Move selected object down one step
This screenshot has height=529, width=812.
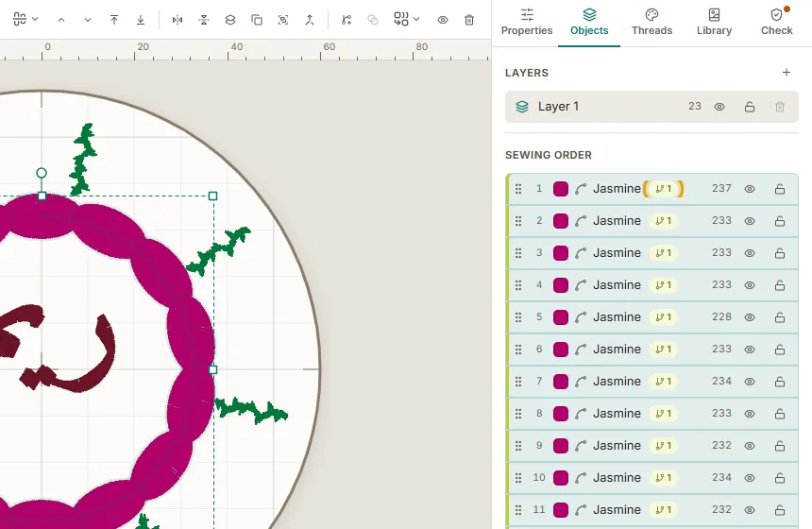point(88,20)
